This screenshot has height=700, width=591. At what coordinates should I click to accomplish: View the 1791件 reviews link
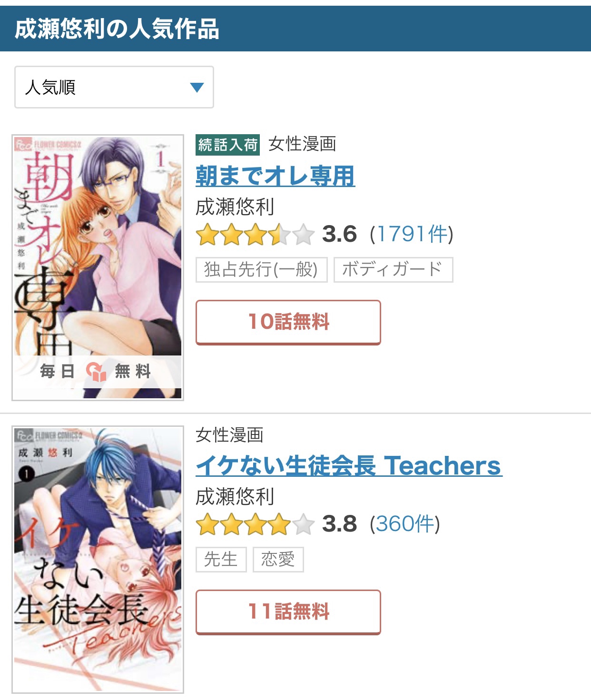click(x=413, y=234)
